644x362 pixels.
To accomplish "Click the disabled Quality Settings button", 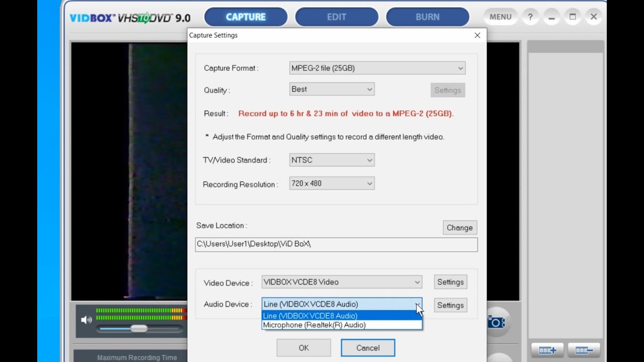I will pos(448,90).
